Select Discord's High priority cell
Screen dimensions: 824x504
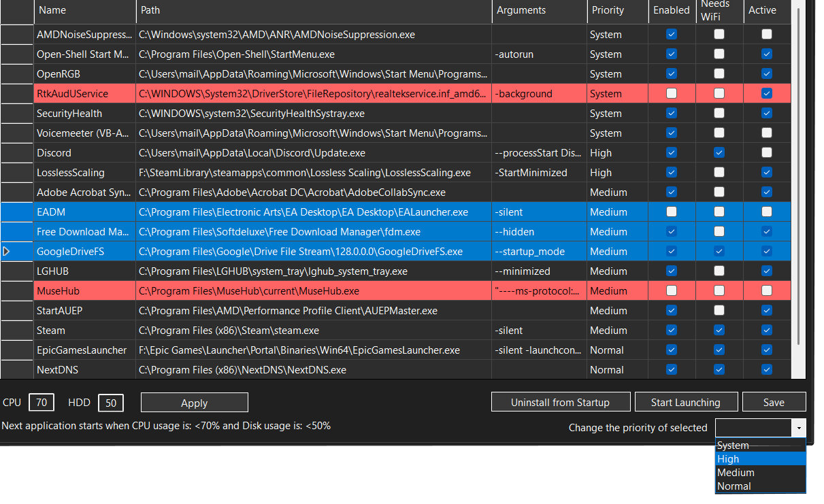coord(617,153)
